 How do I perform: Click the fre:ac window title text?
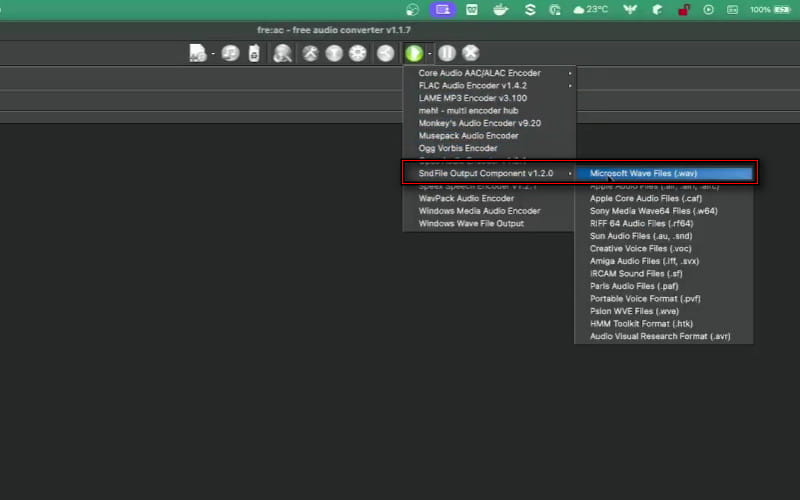tap(334, 30)
